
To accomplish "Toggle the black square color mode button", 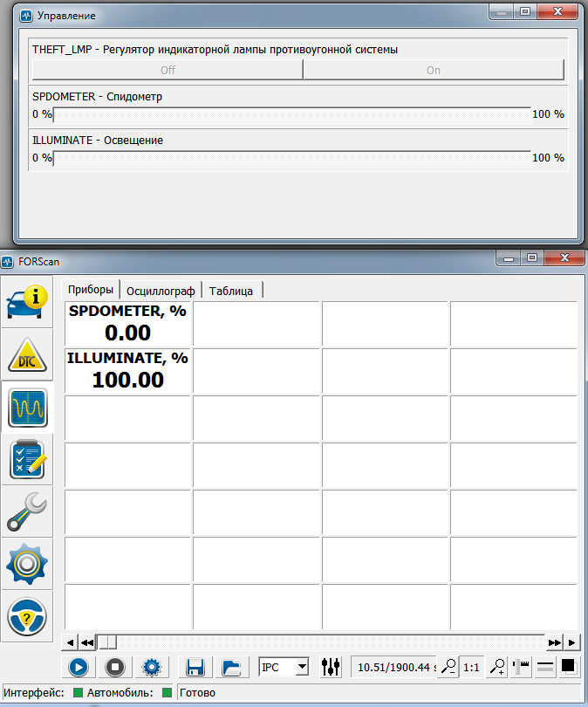I will [569, 667].
